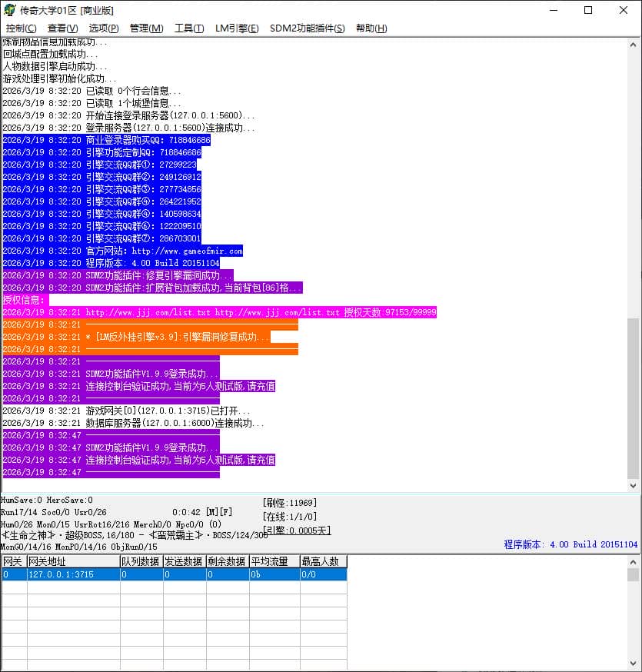Viewport: 642px width, 672px height.
Task: Click the 平均流量 column header
Action: tap(274, 561)
